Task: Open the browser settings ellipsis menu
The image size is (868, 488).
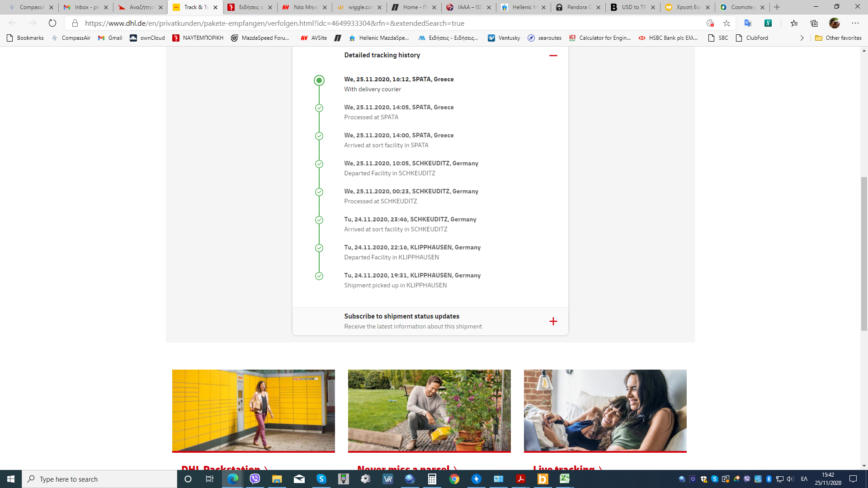Action: [855, 23]
